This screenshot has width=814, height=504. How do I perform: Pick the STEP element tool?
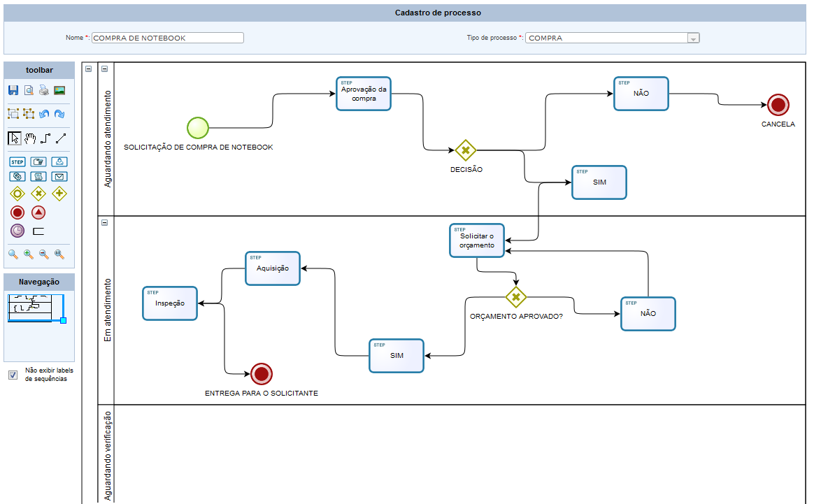(x=17, y=162)
